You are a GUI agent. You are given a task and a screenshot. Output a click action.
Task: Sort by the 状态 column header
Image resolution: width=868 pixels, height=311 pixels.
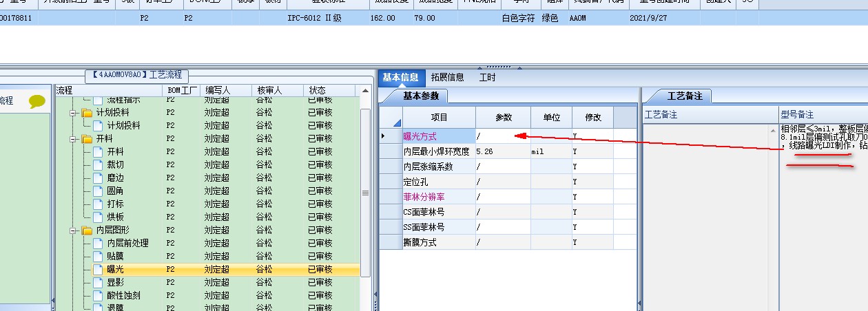(329, 90)
